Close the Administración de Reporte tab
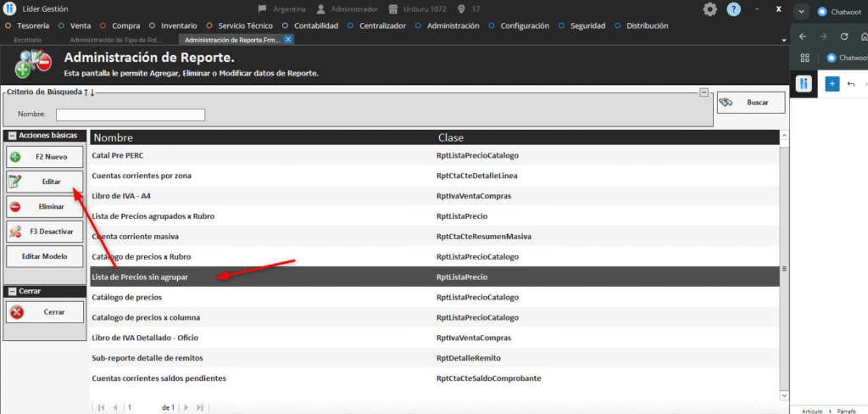The image size is (868, 414). tap(288, 40)
